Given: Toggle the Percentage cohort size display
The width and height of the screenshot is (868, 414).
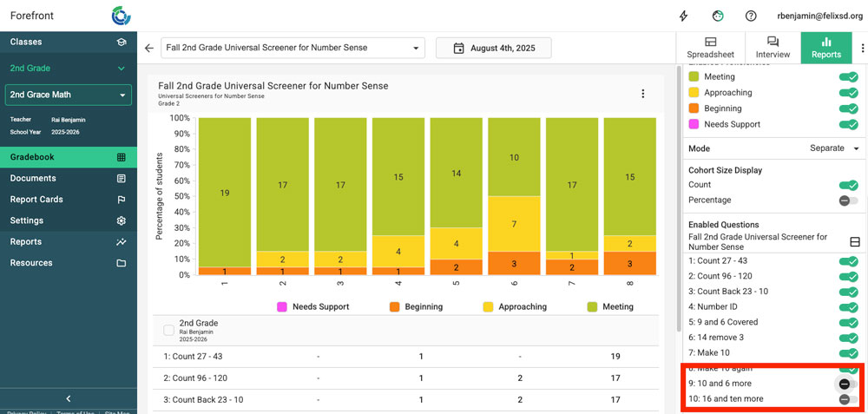Looking at the screenshot, I should pyautogui.click(x=847, y=200).
